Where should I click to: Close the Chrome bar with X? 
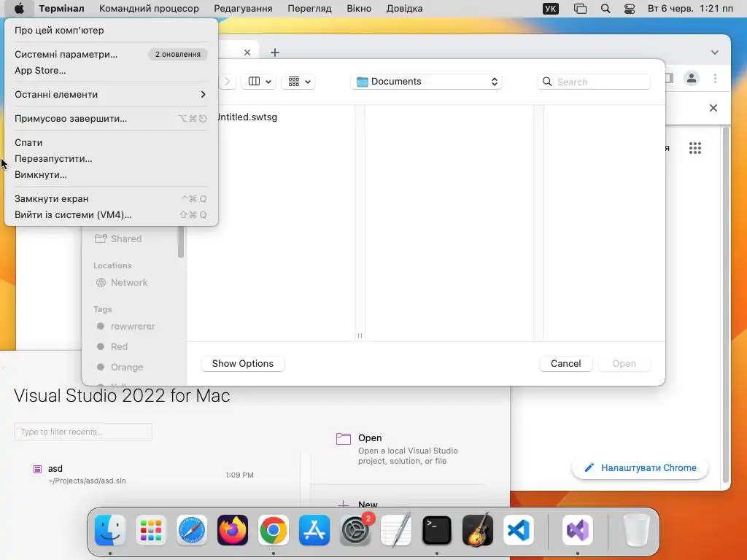[x=713, y=108]
